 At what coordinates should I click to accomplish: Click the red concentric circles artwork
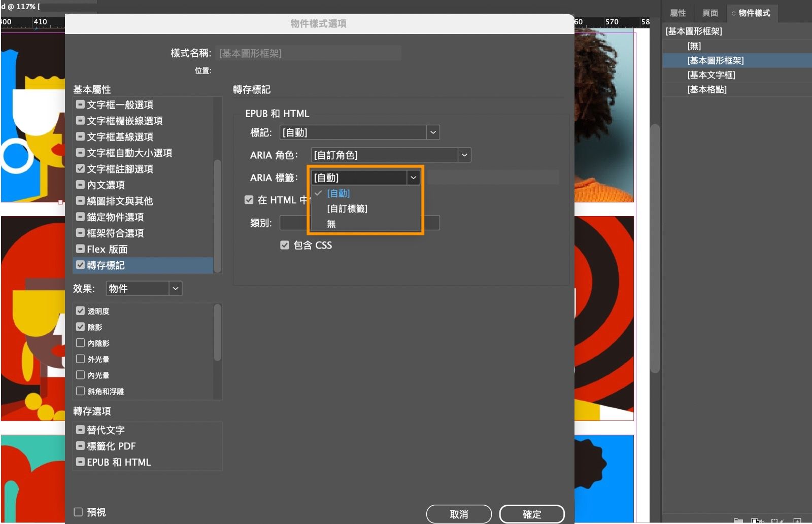(x=604, y=318)
